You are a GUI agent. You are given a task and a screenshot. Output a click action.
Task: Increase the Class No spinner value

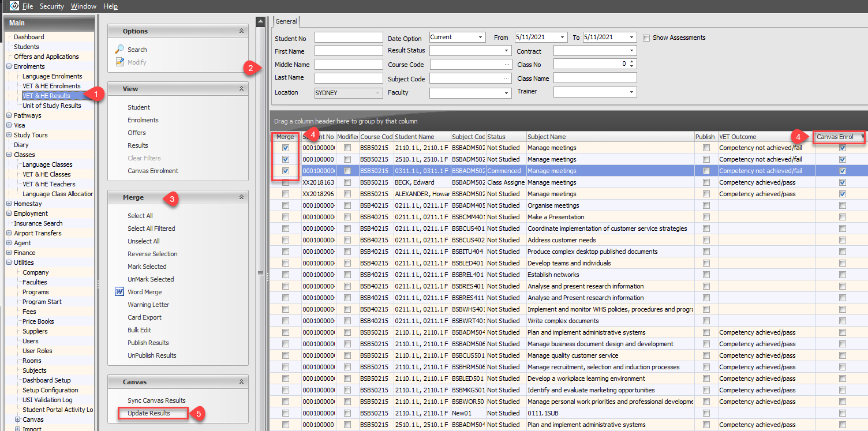pyautogui.click(x=633, y=62)
